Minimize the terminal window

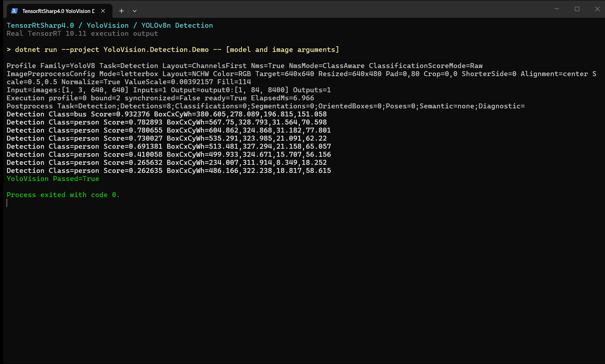(557, 9)
